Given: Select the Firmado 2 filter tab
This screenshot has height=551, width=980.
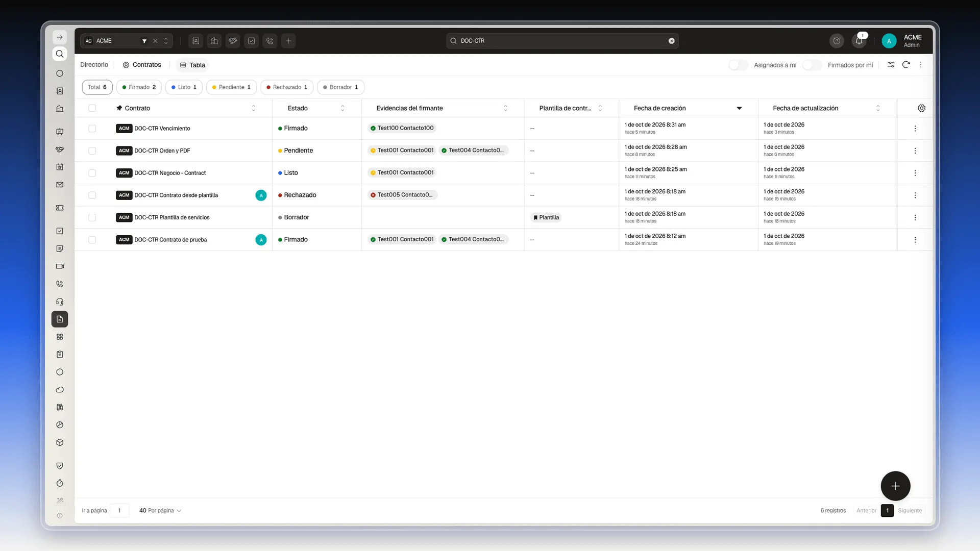Looking at the screenshot, I should pyautogui.click(x=139, y=87).
